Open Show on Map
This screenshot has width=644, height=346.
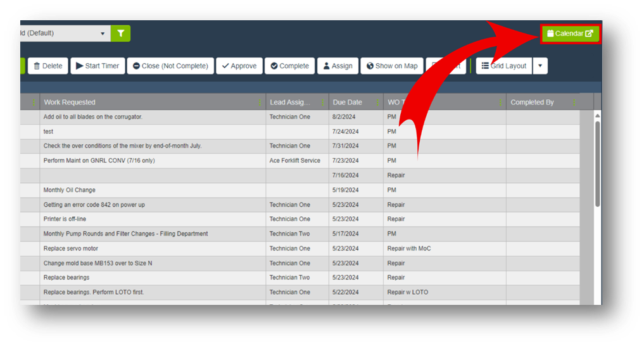[x=392, y=66]
